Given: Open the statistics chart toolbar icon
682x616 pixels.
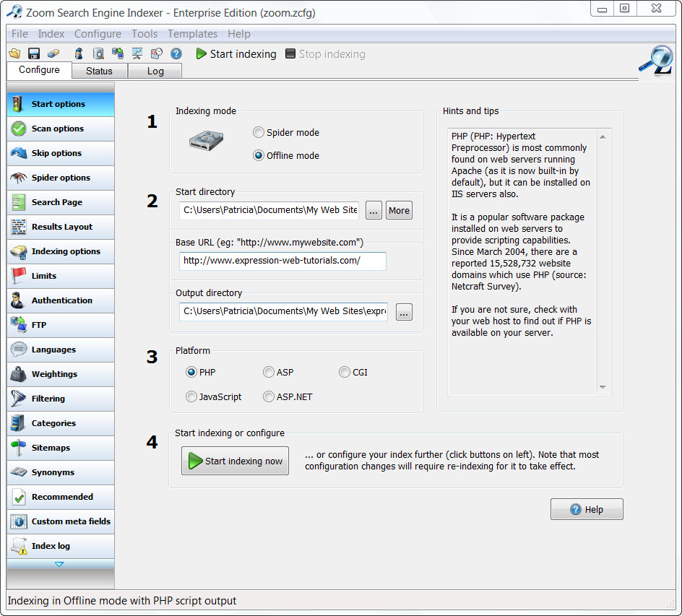Looking at the screenshot, I should coord(137,53).
